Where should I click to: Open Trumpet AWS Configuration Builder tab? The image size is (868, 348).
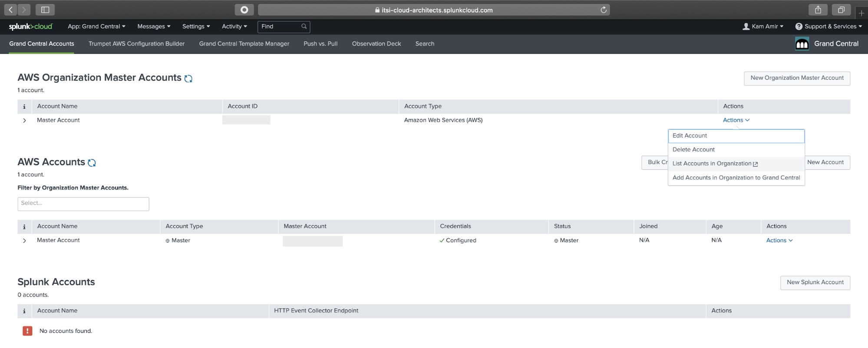point(136,44)
